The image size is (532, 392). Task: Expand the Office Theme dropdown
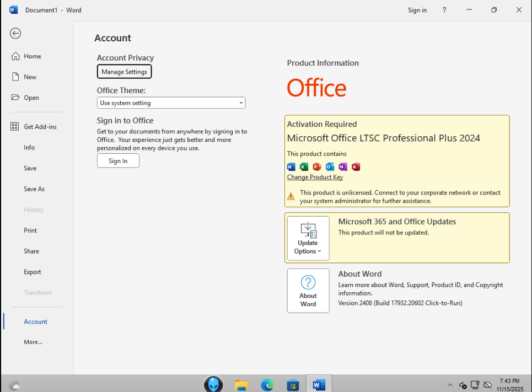(171, 103)
